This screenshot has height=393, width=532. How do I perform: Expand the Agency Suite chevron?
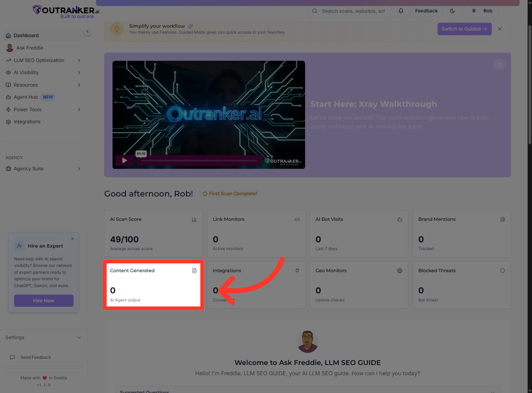pos(79,168)
